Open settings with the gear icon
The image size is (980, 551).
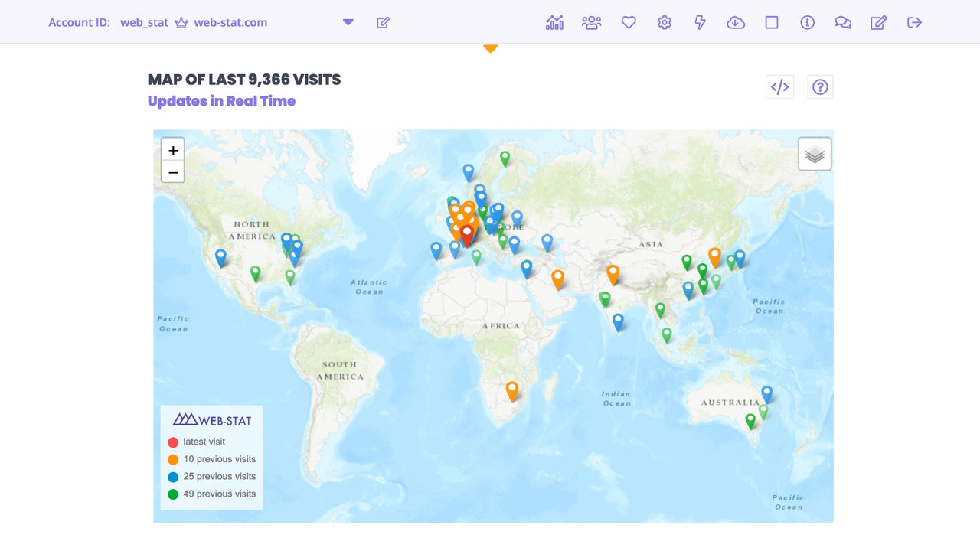point(664,22)
